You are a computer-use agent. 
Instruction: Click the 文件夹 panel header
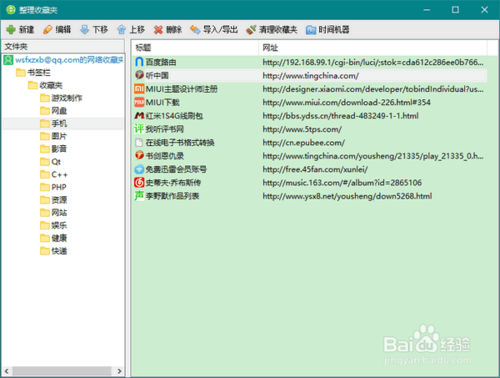(x=63, y=46)
